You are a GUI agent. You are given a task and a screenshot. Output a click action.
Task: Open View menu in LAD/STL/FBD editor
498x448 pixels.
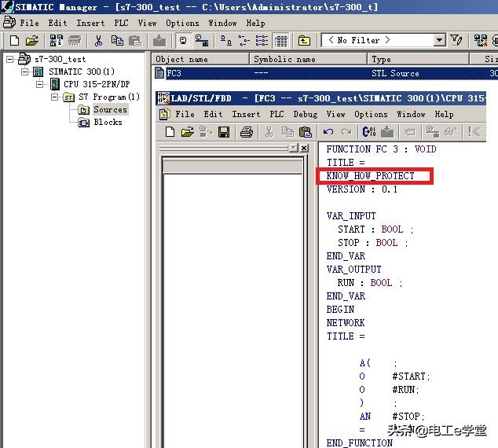coord(335,114)
